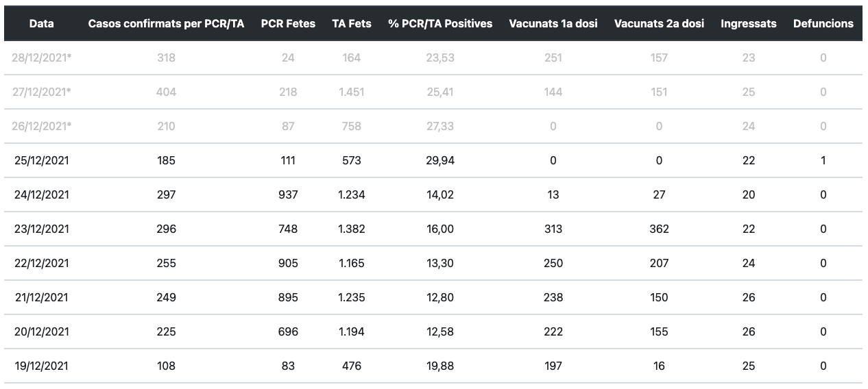This screenshot has height=389, width=868.
Task: Select the 362 second-dose vaccinations cell
Action: pyautogui.click(x=659, y=229)
